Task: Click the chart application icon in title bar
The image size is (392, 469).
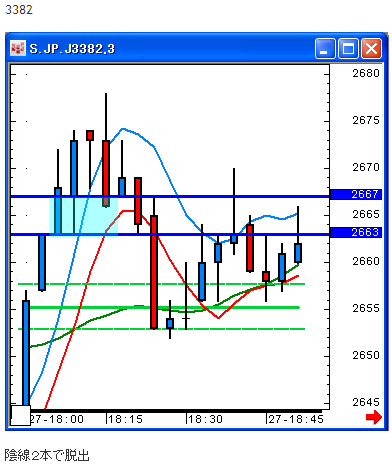Action: [x=18, y=48]
